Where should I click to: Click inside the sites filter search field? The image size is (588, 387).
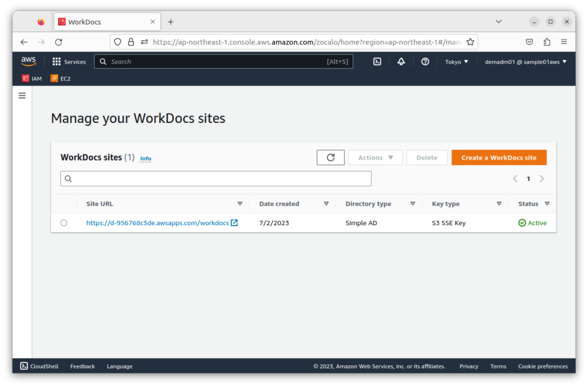pos(215,179)
